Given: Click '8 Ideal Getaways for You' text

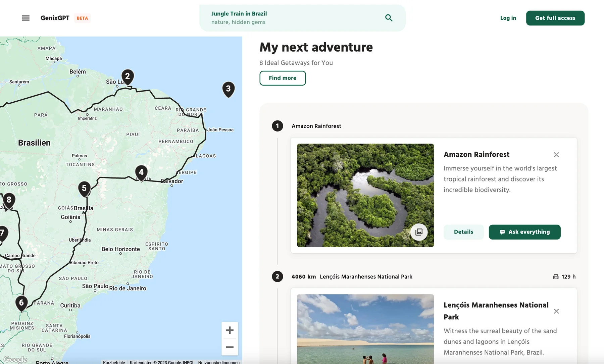Looking at the screenshot, I should (x=296, y=63).
